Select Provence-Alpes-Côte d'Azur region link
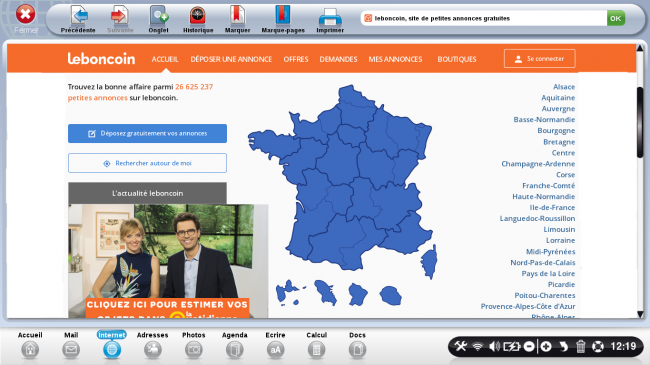The height and width of the screenshot is (365, 650). 528,307
